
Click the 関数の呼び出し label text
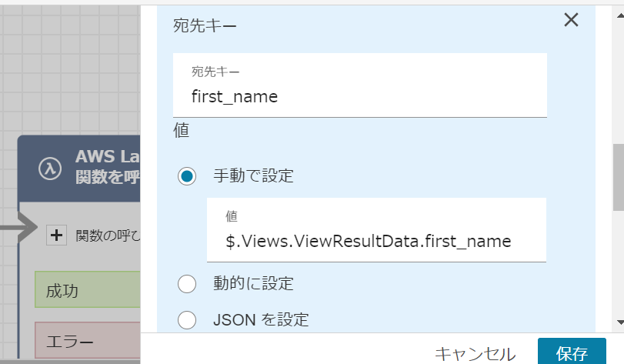coord(108,235)
